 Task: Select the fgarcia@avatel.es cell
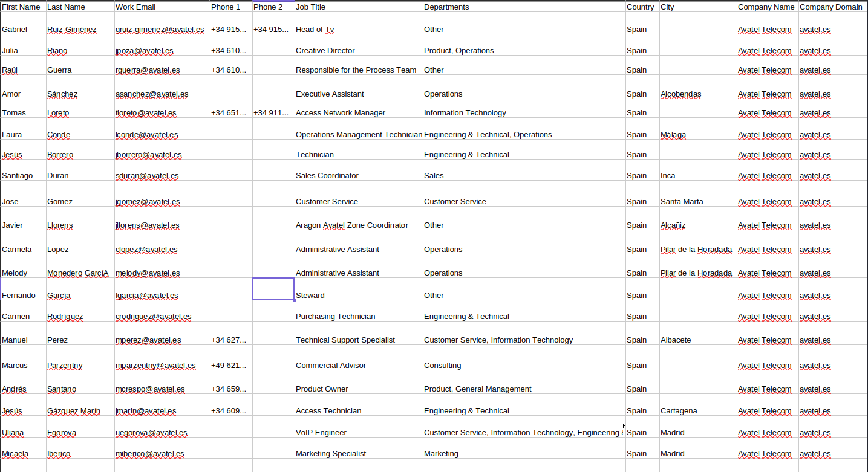(162, 289)
